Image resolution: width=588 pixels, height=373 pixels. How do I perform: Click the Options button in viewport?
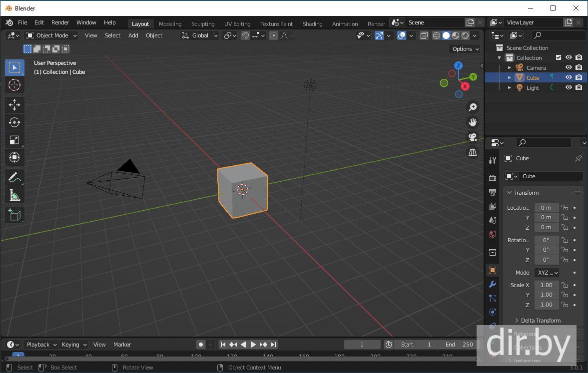465,49
